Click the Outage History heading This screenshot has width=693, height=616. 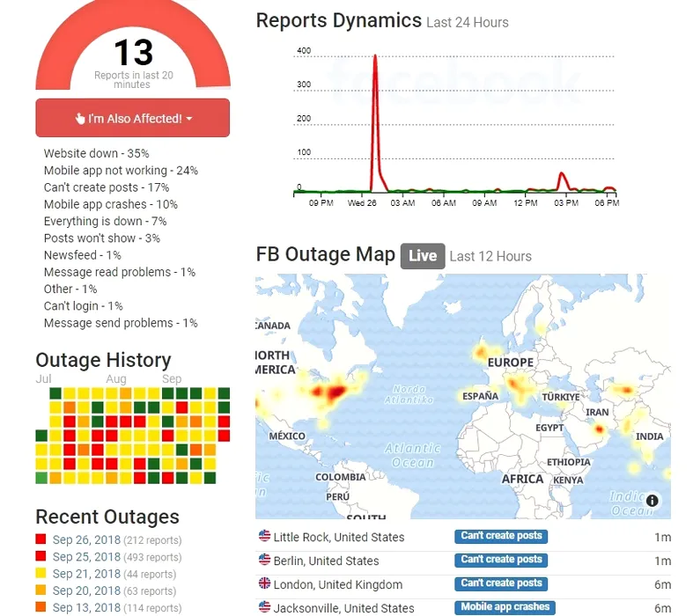coord(103,360)
